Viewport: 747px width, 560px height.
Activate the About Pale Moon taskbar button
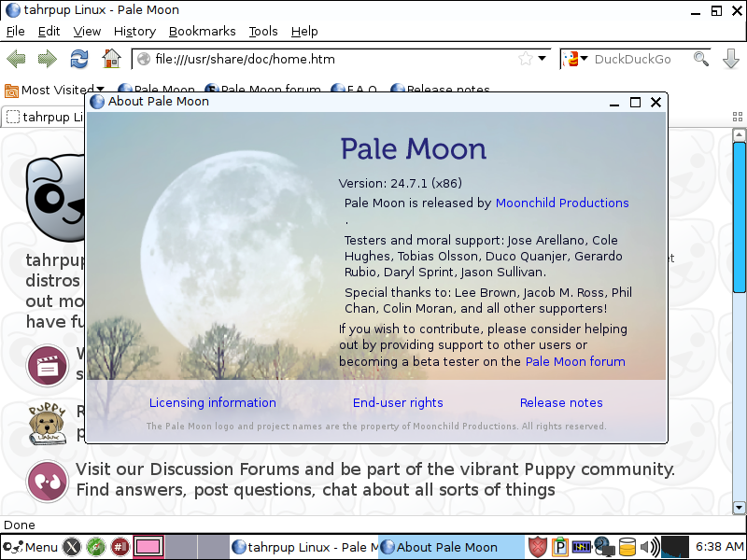tap(452, 547)
